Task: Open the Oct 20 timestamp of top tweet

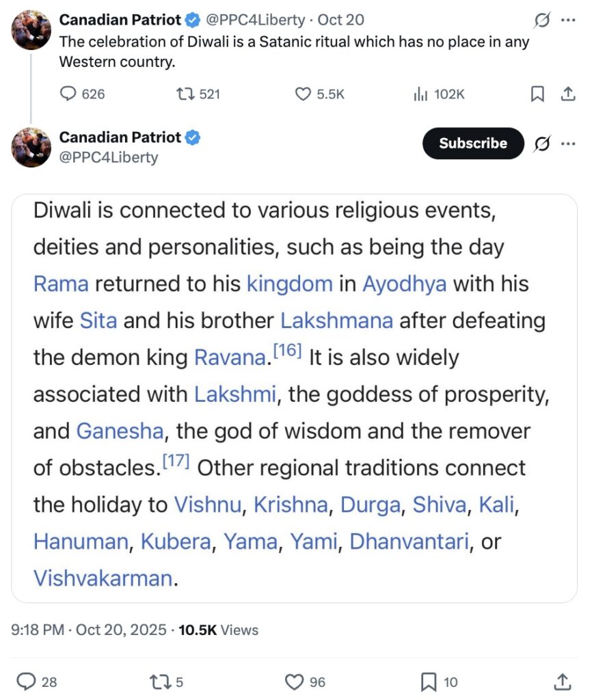Action: click(x=341, y=21)
